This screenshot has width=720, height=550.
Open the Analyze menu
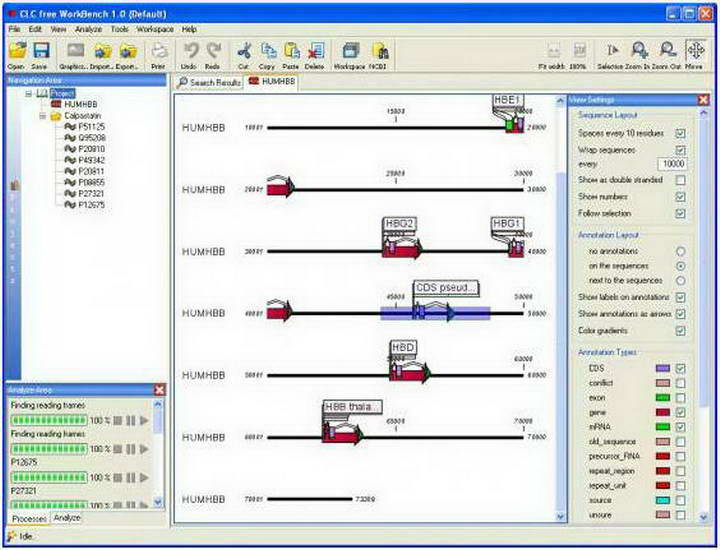pyautogui.click(x=89, y=29)
